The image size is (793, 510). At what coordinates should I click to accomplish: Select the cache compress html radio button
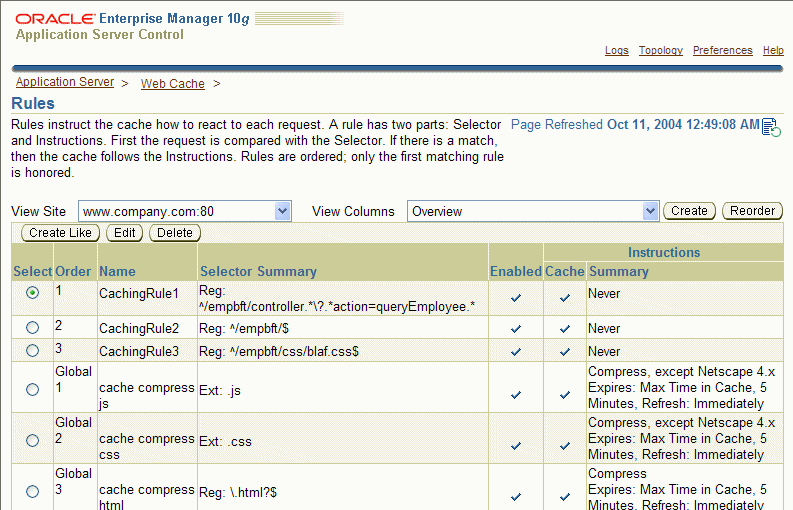coord(32,491)
